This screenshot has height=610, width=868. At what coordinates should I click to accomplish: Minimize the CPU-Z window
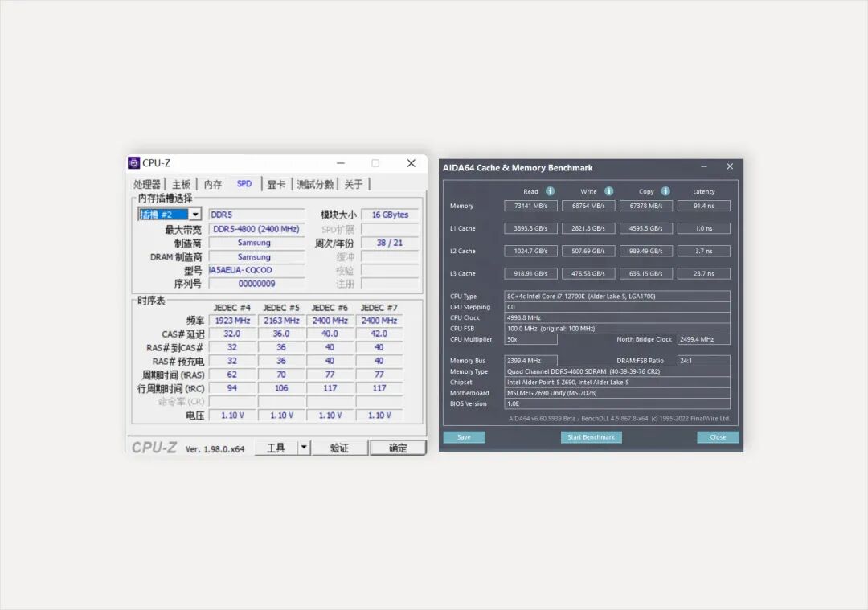341,162
